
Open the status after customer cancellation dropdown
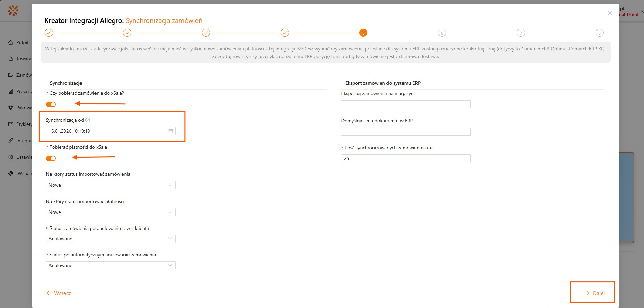click(x=111, y=239)
